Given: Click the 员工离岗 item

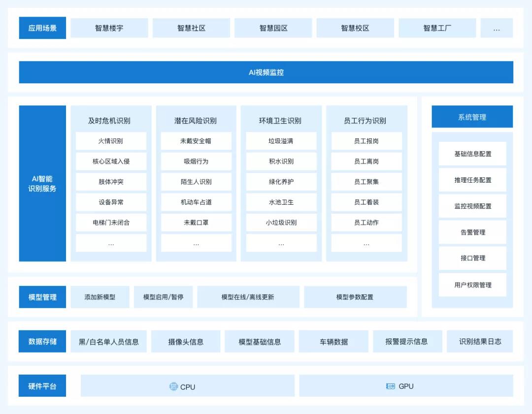Looking at the screenshot, I should 366,161.
